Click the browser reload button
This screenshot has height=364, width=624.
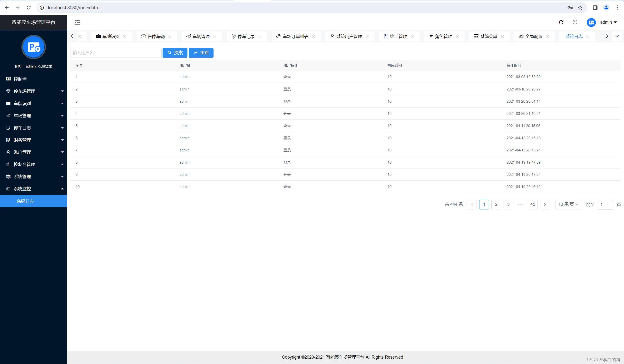29,8
